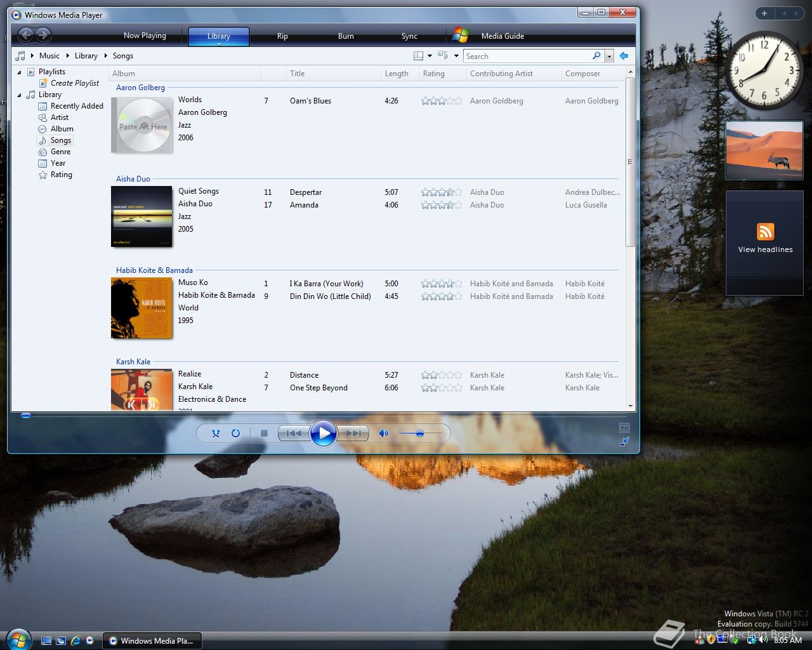
Task: Open the Sync tab
Action: (409, 36)
